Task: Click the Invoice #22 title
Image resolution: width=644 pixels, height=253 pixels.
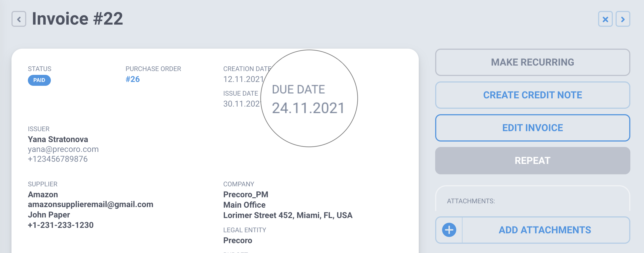Action: pyautogui.click(x=77, y=19)
